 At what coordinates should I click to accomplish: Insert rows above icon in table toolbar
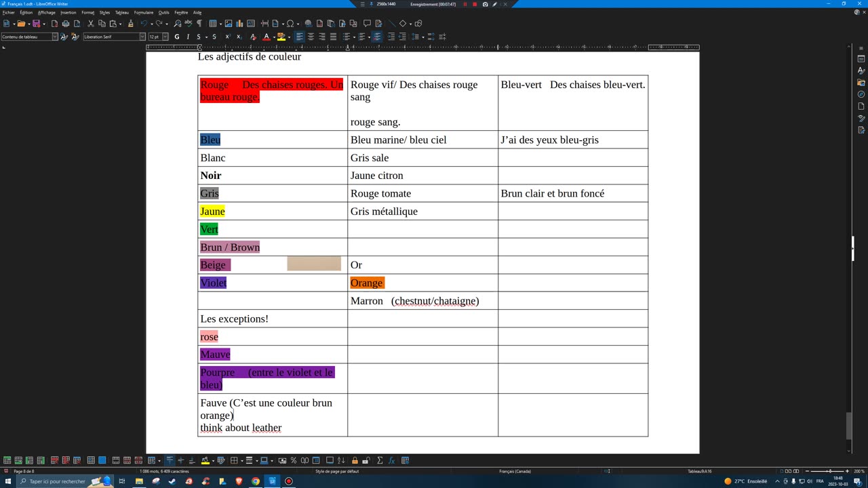pos(7,460)
